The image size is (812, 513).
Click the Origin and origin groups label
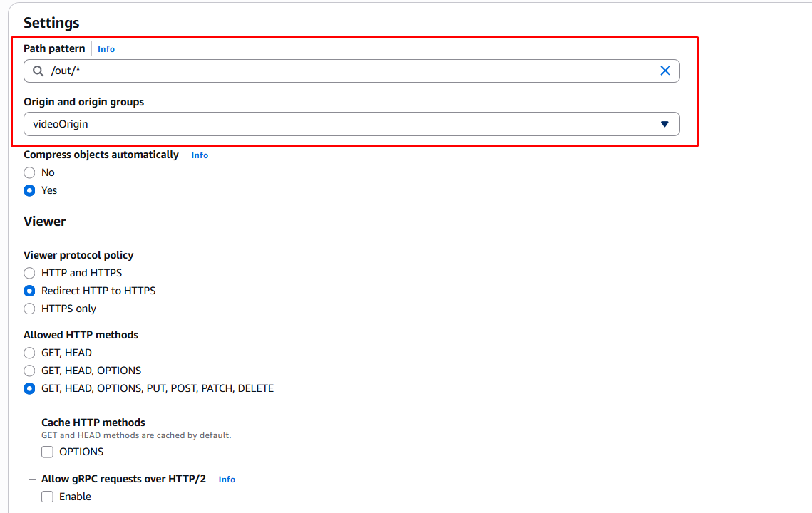point(83,102)
